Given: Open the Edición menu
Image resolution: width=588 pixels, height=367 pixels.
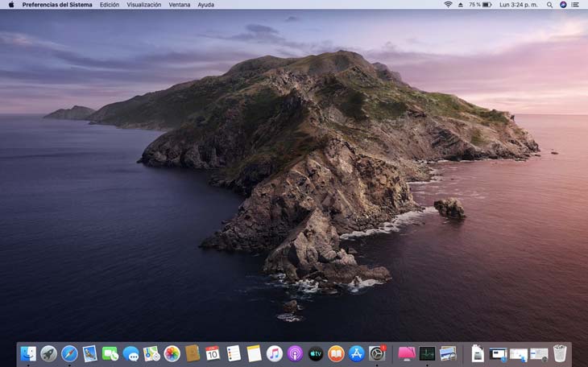Looking at the screenshot, I should [110, 5].
